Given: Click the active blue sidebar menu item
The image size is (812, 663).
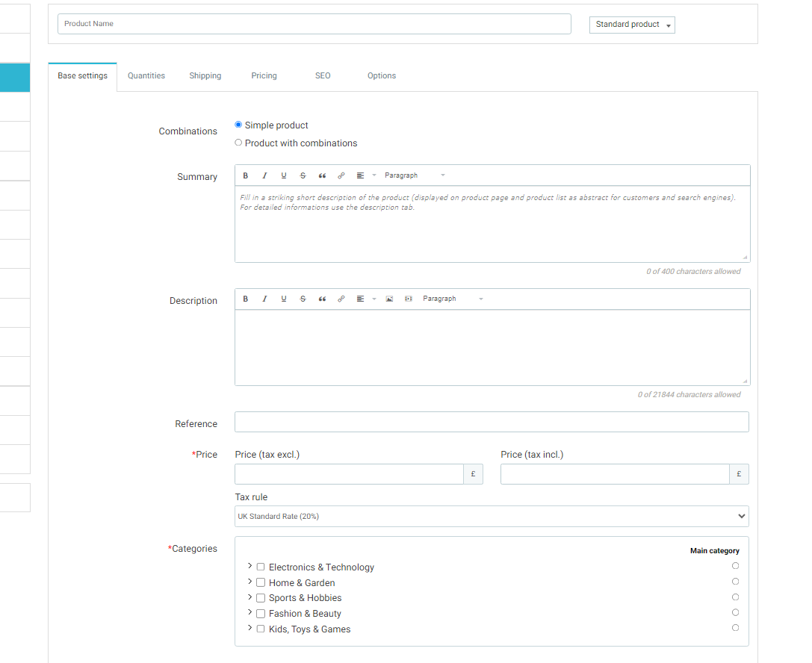Looking at the screenshot, I should click(15, 78).
